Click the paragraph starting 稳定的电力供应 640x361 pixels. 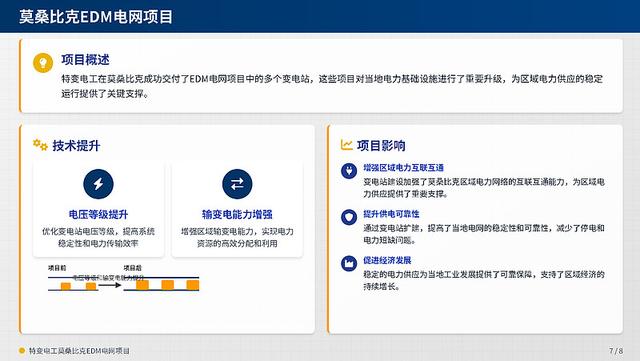pyautogui.click(x=484, y=280)
